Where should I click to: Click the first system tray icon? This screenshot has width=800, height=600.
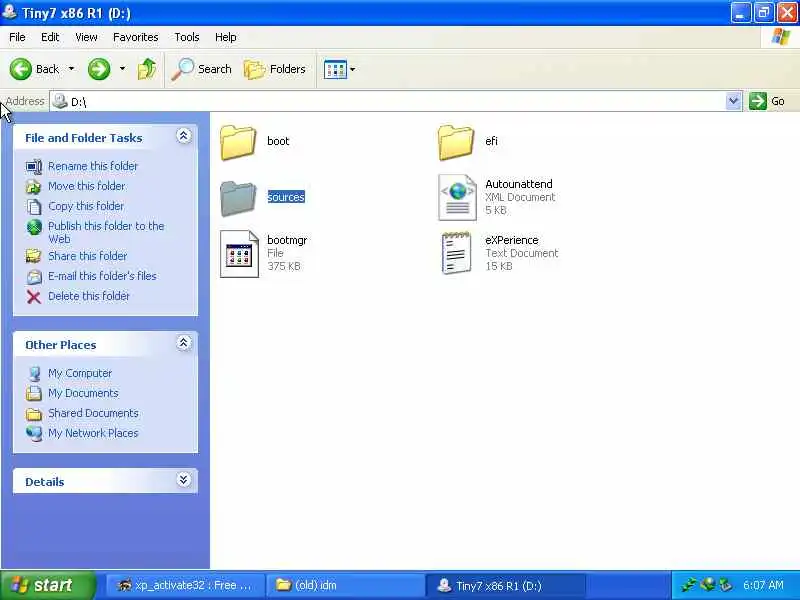coord(689,585)
